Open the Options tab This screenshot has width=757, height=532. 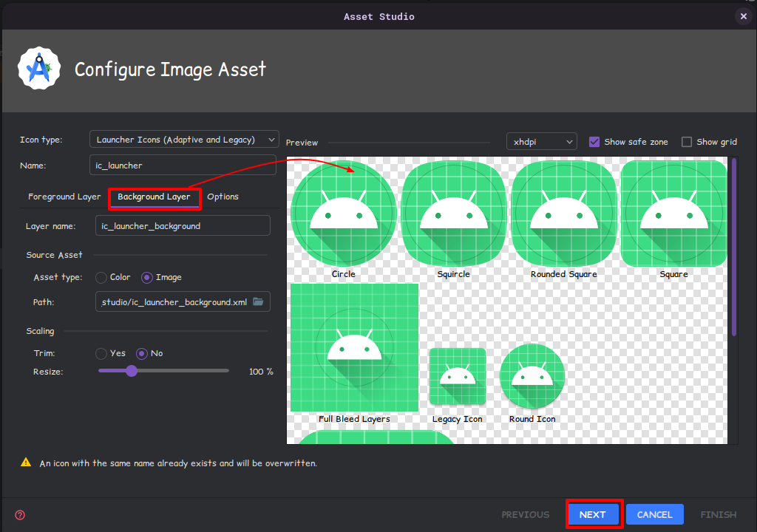pyautogui.click(x=223, y=197)
